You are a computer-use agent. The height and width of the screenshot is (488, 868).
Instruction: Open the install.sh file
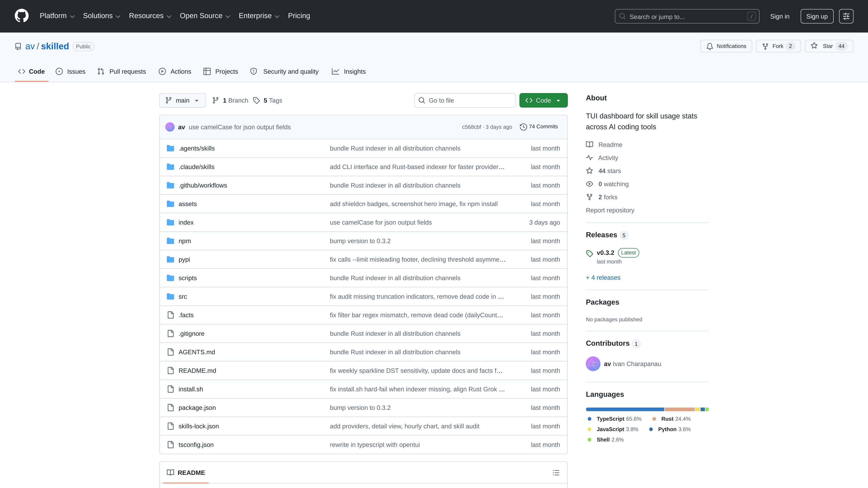coord(191,389)
